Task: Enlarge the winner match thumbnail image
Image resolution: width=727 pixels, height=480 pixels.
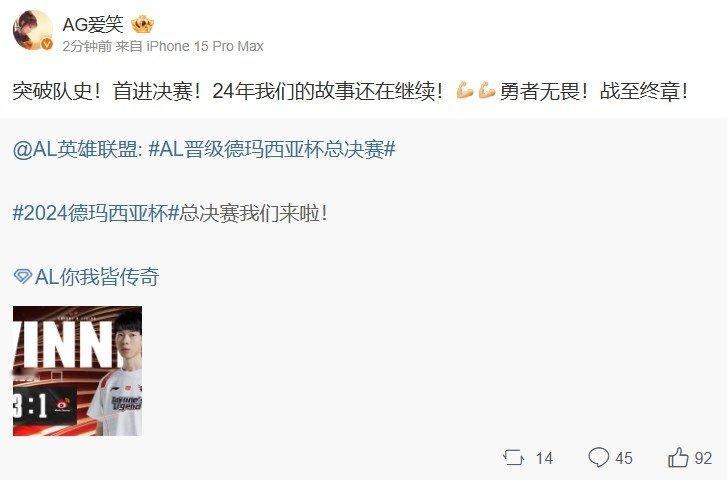Action: coord(77,371)
